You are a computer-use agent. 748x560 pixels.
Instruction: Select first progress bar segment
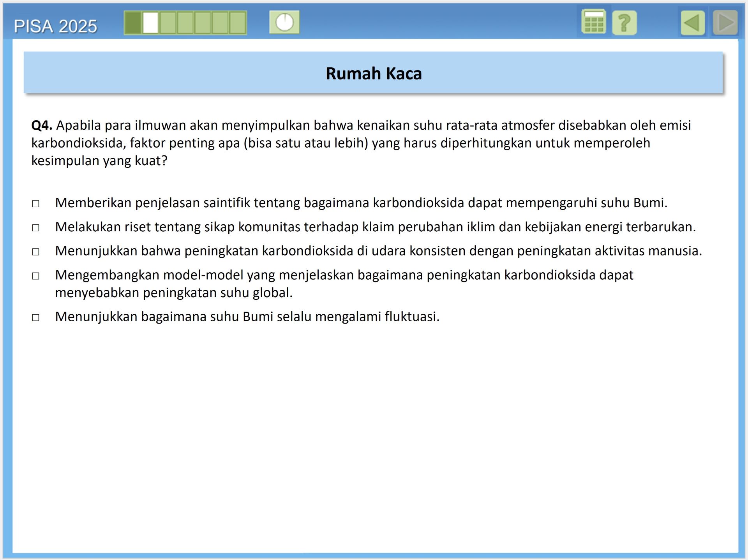click(133, 23)
